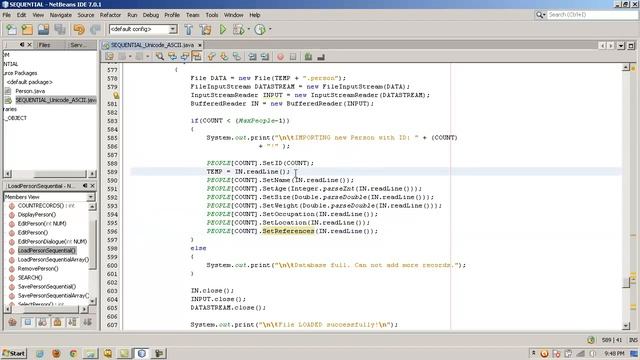This screenshot has height=360, width=640.
Task: Click the Shift Line Right icon
Action: (265, 57)
